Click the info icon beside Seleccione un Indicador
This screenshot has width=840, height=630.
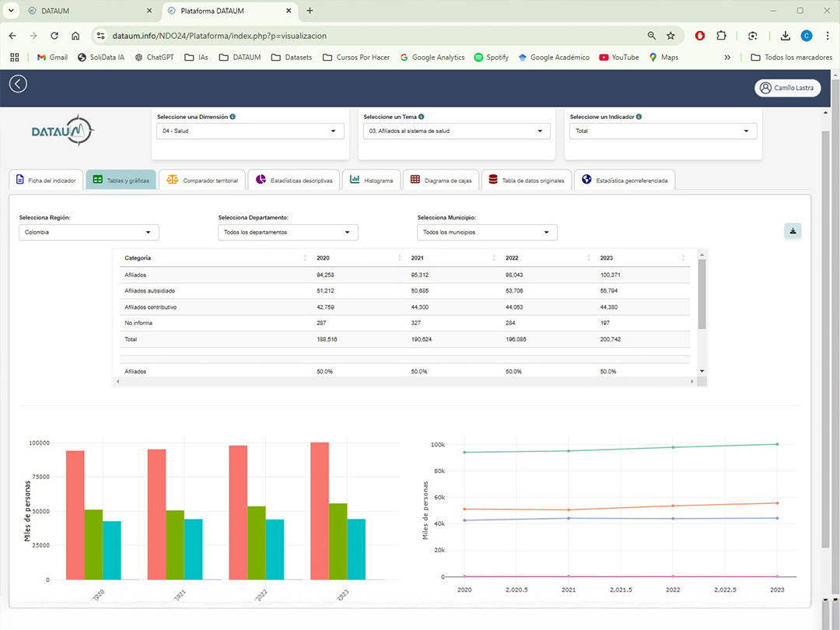639,117
